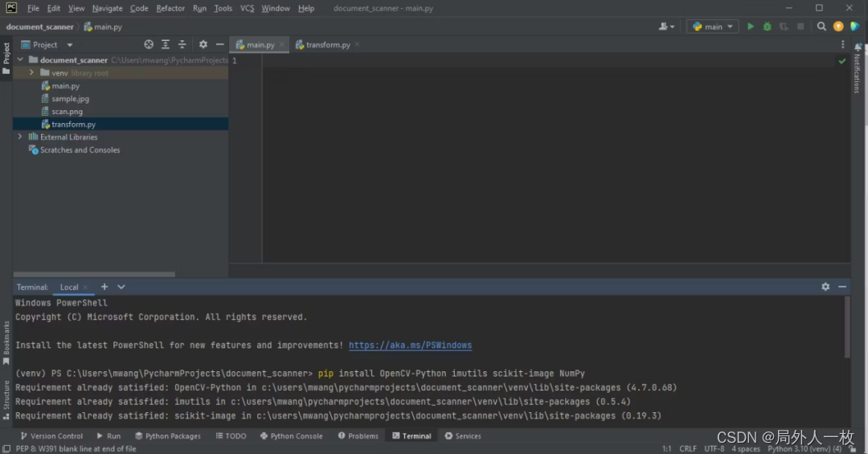Open the Bookmarks sidebar tool button
The height and width of the screenshot is (454, 868).
[6, 343]
